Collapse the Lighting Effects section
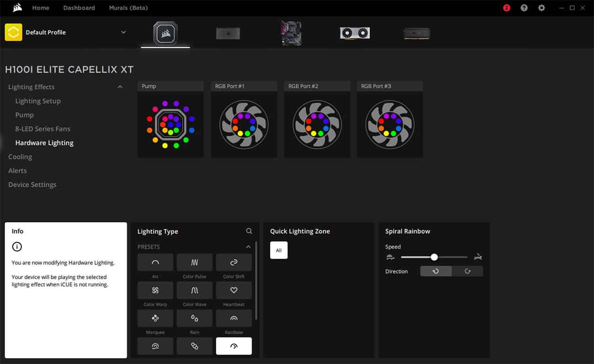 pyautogui.click(x=120, y=87)
